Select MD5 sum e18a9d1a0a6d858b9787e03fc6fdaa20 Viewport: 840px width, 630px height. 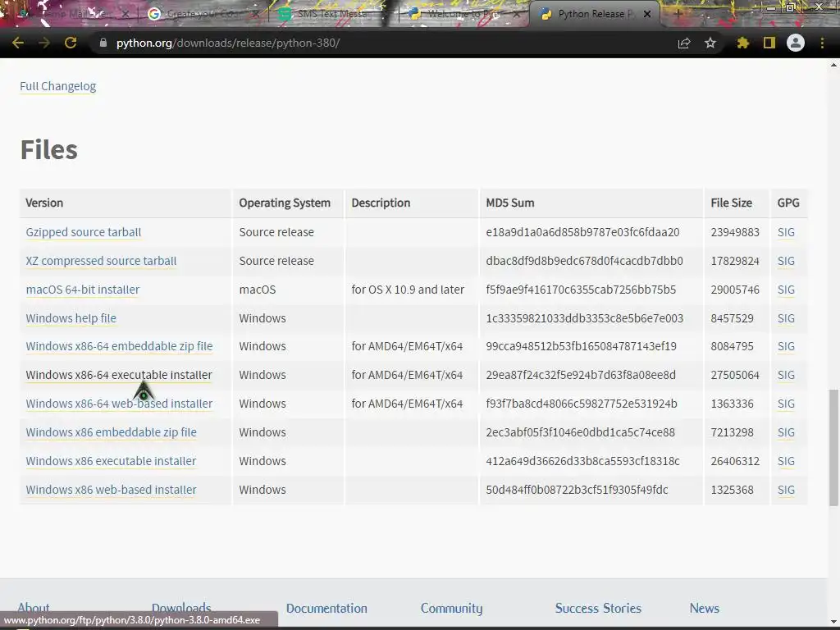[582, 232]
